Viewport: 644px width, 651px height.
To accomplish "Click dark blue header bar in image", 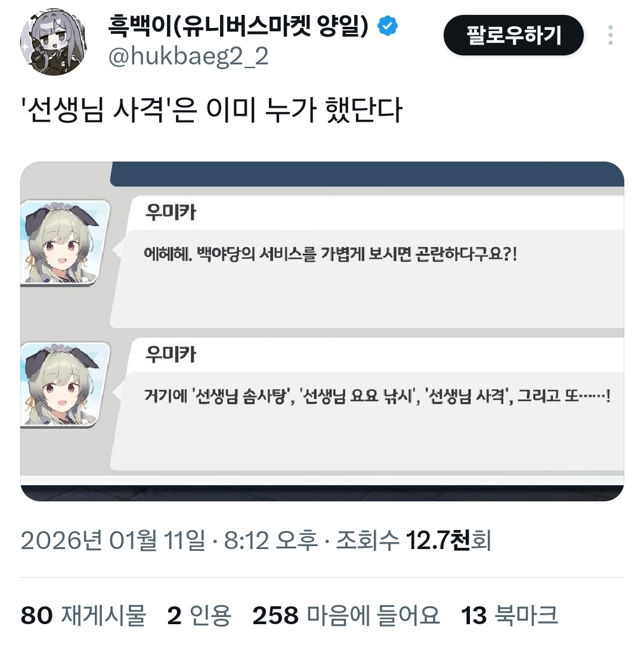I will coord(367,174).
